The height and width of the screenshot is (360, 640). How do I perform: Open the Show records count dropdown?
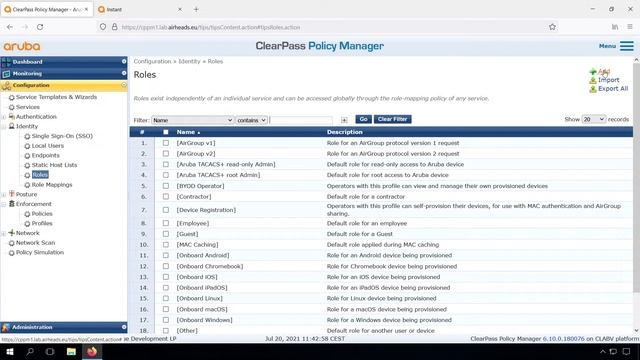pyautogui.click(x=593, y=119)
